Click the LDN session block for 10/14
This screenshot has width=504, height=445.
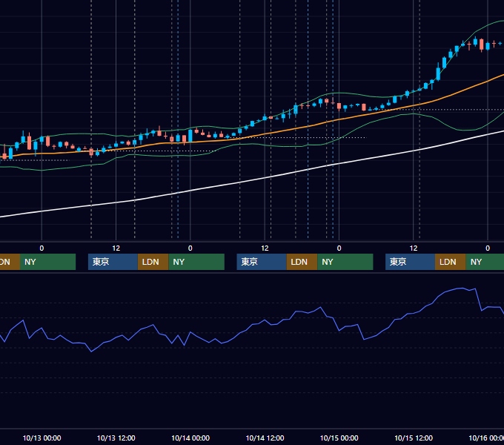(x=302, y=262)
